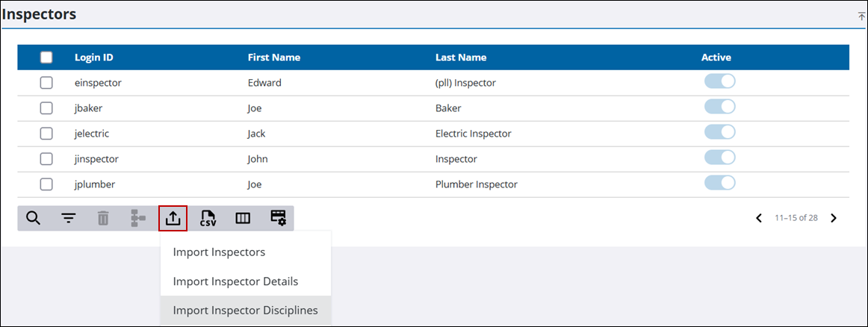Image resolution: width=868 pixels, height=327 pixels.
Task: Sort by Last Name column header
Action: click(461, 57)
